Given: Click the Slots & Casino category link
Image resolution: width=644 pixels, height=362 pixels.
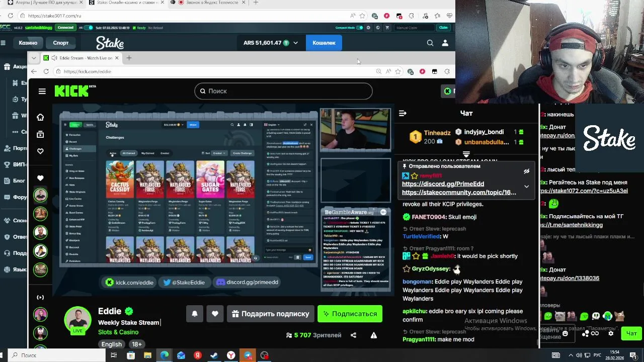Looking at the screenshot, I should point(118,332).
